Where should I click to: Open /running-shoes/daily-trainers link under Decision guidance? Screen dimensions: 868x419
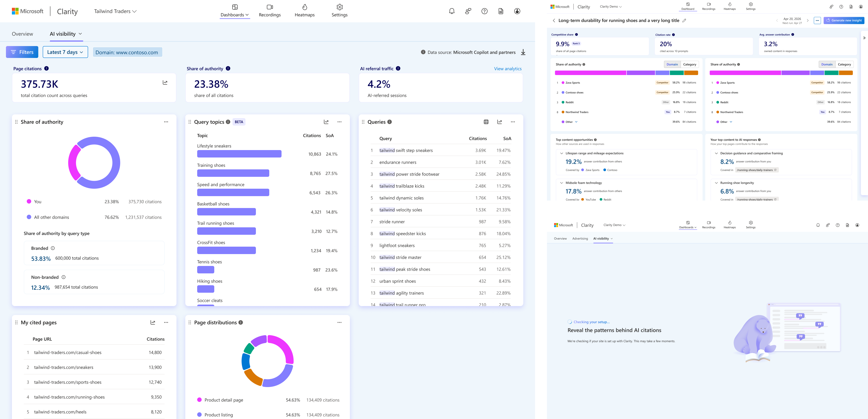point(757,170)
